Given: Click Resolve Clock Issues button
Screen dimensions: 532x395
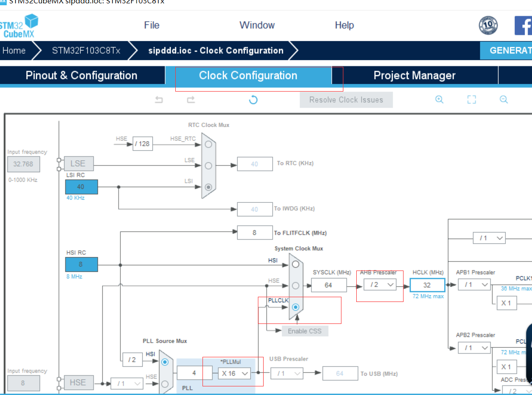Looking at the screenshot, I should point(346,100).
